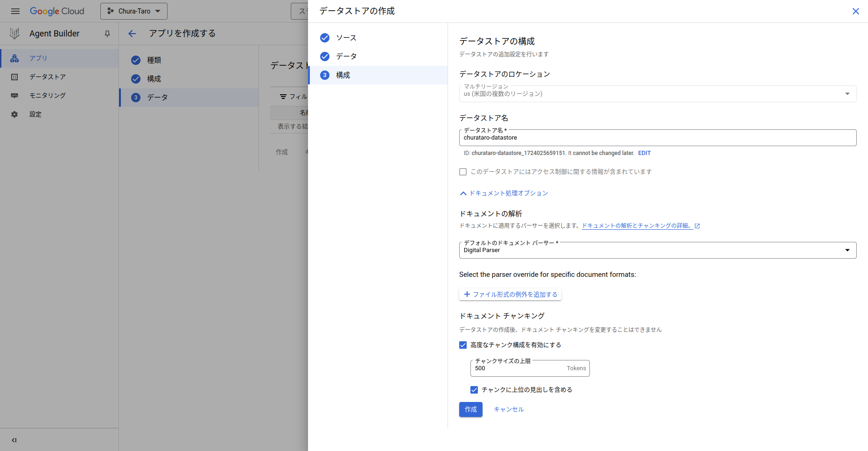Viewport: 868px width, 451px height.
Task: Uncheck 高度なチャンク構成を有効にする
Action: pyautogui.click(x=463, y=345)
